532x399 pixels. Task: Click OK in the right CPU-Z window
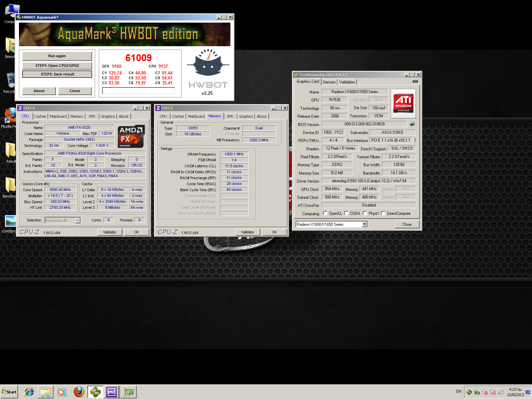(274, 232)
